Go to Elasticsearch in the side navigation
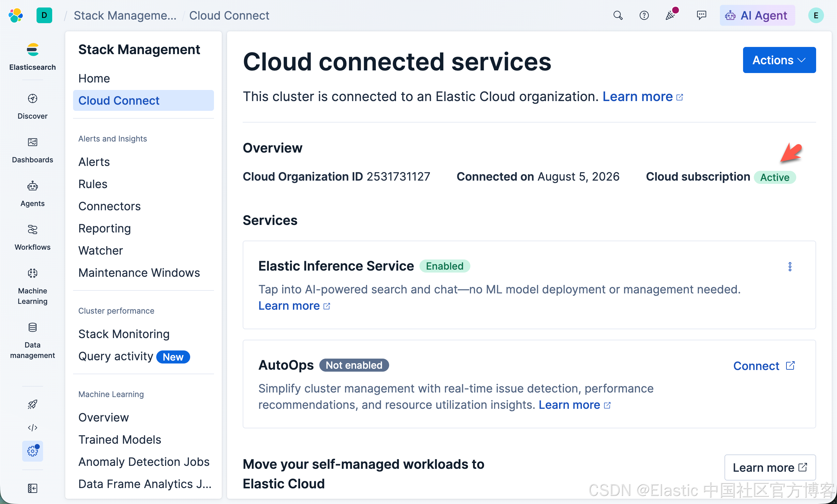 coord(33,57)
